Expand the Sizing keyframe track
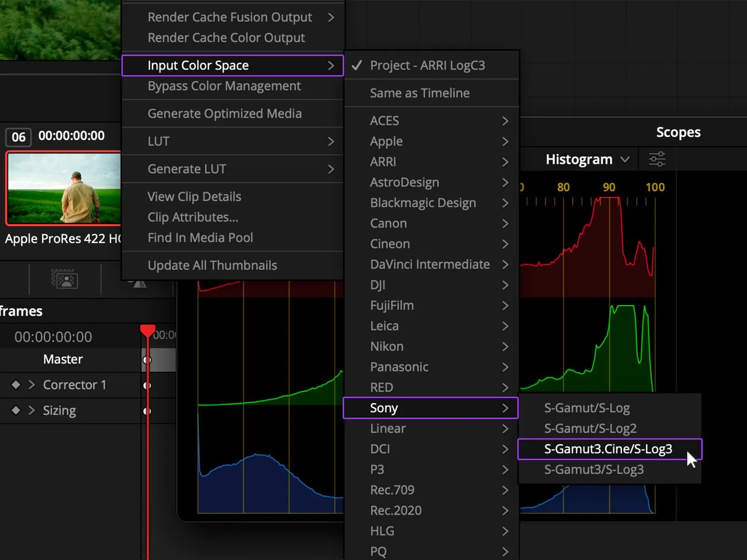The image size is (747, 560). pos(31,410)
